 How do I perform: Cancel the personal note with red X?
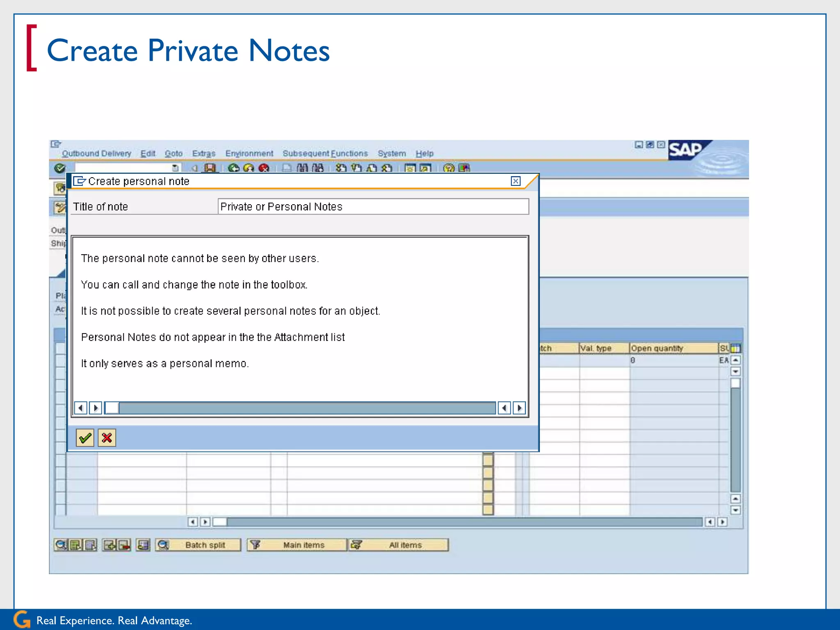tap(107, 438)
